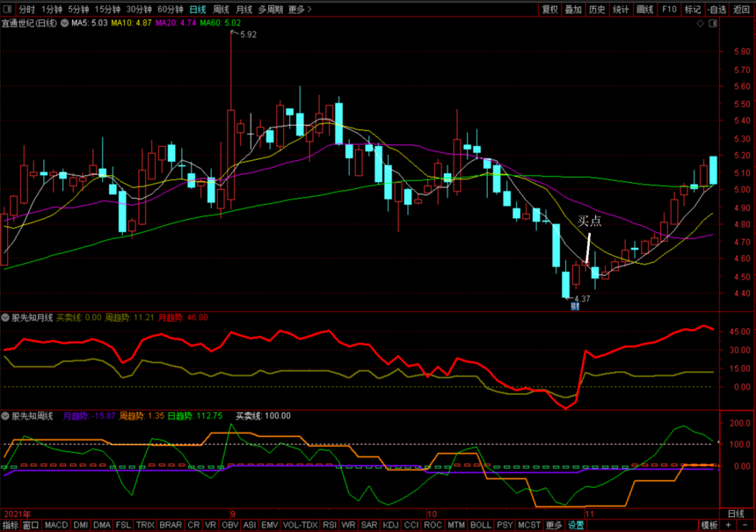This screenshot has width=756, height=532.
Task: Click the 指标 button in bottom bar
Action: pyautogui.click(x=11, y=525)
